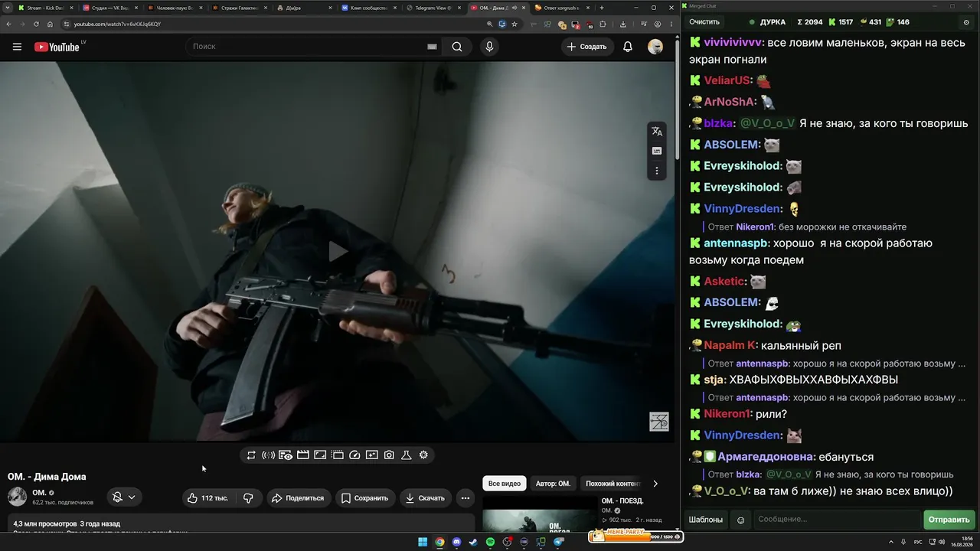Click Шаблоны templates in Merged Chat
Screen dimensions: 980x551
point(705,520)
